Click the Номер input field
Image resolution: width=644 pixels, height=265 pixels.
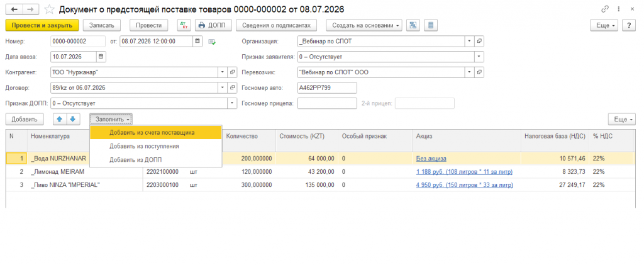[x=78, y=41]
